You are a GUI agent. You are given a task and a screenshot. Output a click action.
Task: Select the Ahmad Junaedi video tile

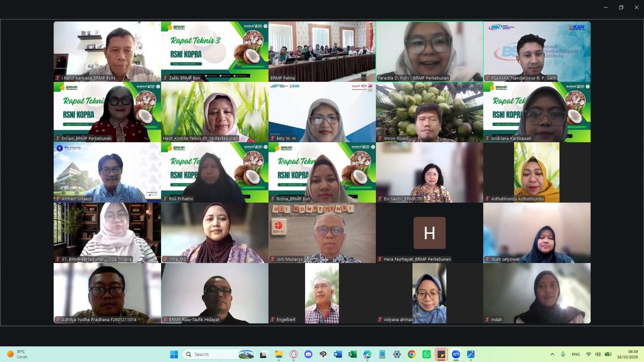(107, 172)
